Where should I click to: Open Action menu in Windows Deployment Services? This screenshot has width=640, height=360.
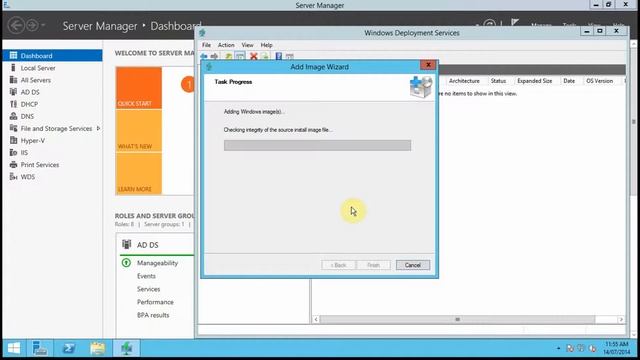(226, 45)
